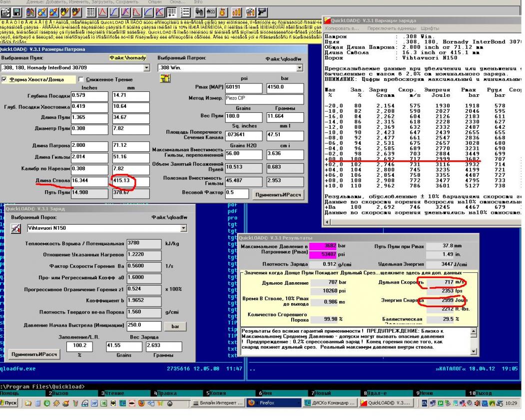This screenshot has height=420, width=525.
Task: Click the floppy disk save icon
Action: [x=17, y=10]
